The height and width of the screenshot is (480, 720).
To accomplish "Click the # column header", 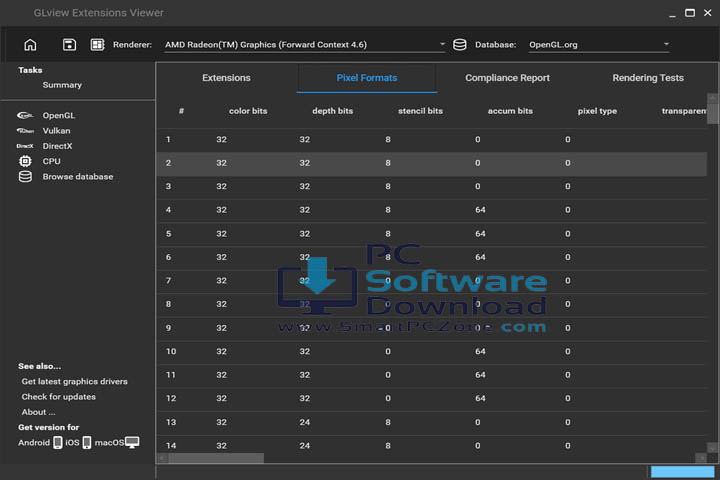I will (181, 111).
